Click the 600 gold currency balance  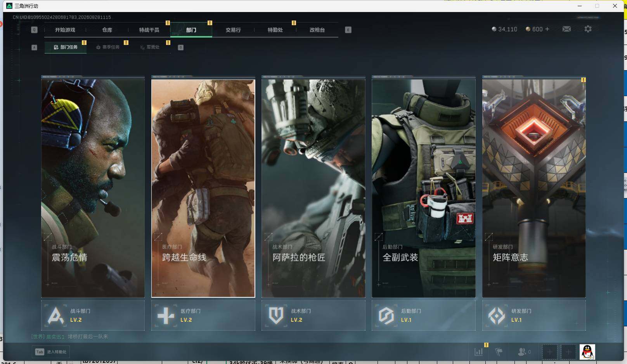[x=534, y=29]
